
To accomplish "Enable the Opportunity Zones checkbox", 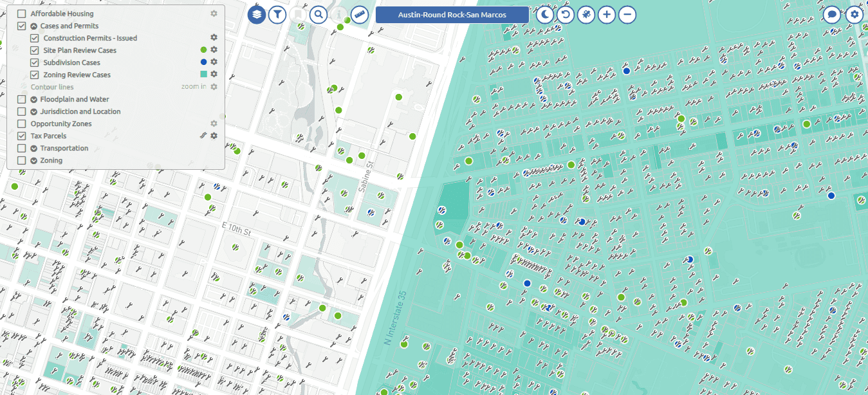I will point(22,124).
